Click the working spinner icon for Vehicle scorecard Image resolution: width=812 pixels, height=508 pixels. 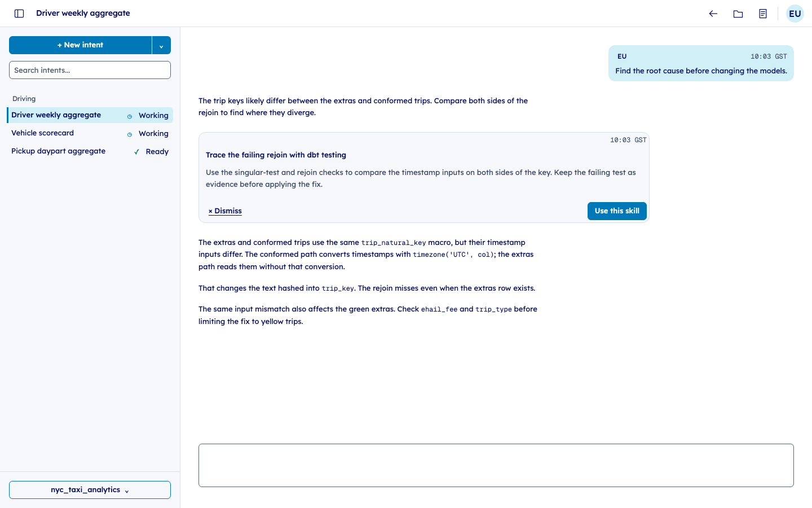(x=130, y=134)
